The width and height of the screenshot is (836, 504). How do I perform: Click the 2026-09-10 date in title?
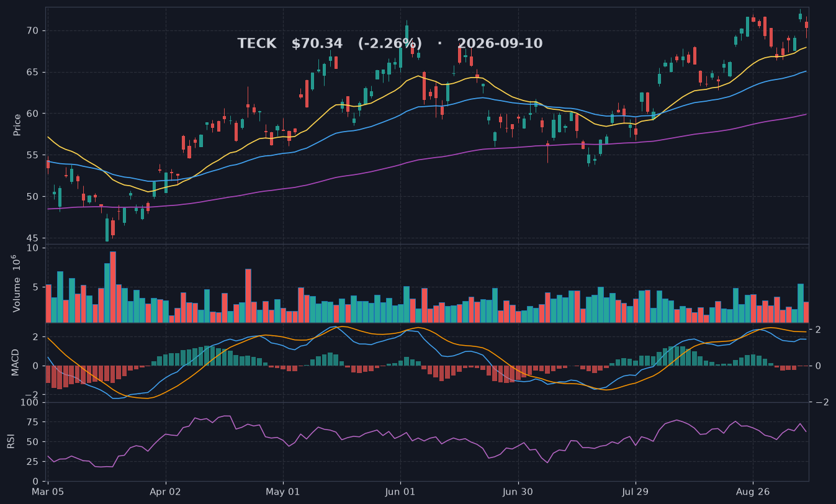[500, 43]
